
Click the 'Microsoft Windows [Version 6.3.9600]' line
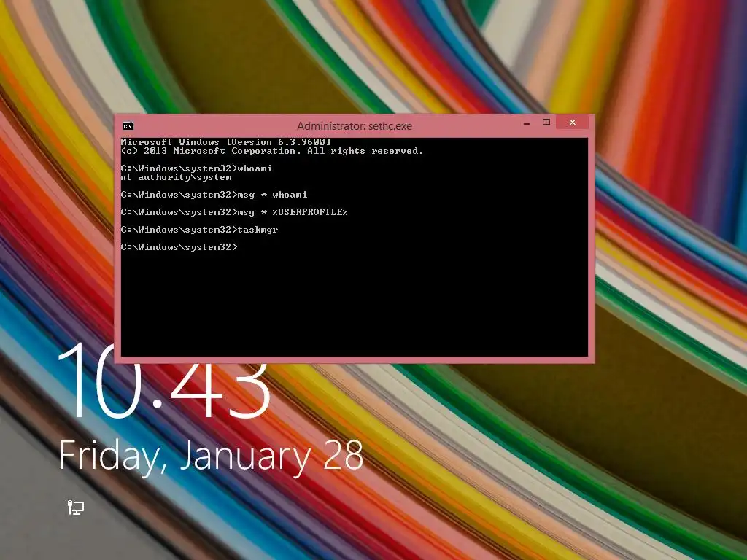point(226,142)
